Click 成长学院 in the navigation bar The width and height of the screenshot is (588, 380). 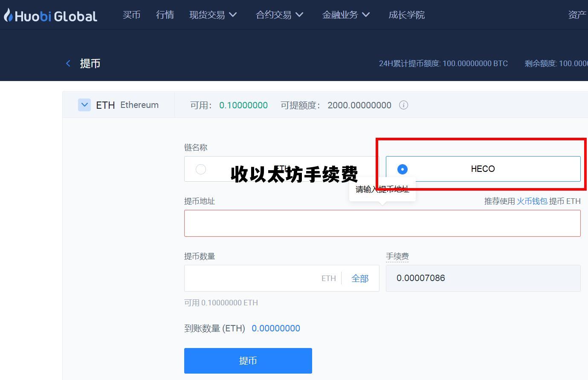[x=406, y=15]
